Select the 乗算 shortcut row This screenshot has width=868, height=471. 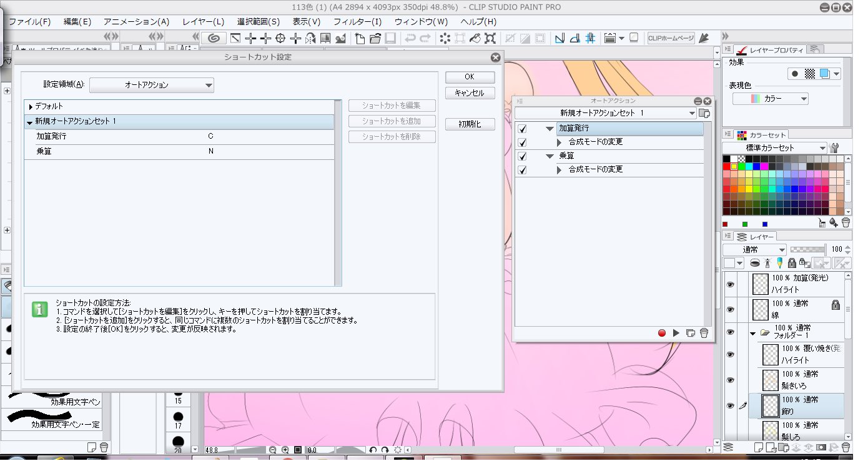coord(179,151)
